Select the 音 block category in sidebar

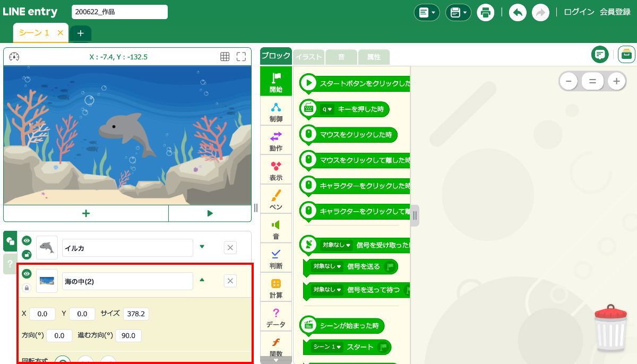[276, 229]
